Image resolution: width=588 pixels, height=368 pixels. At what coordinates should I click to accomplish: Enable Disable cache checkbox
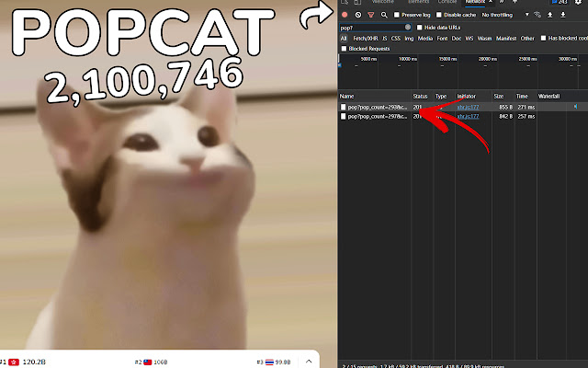[x=439, y=15]
